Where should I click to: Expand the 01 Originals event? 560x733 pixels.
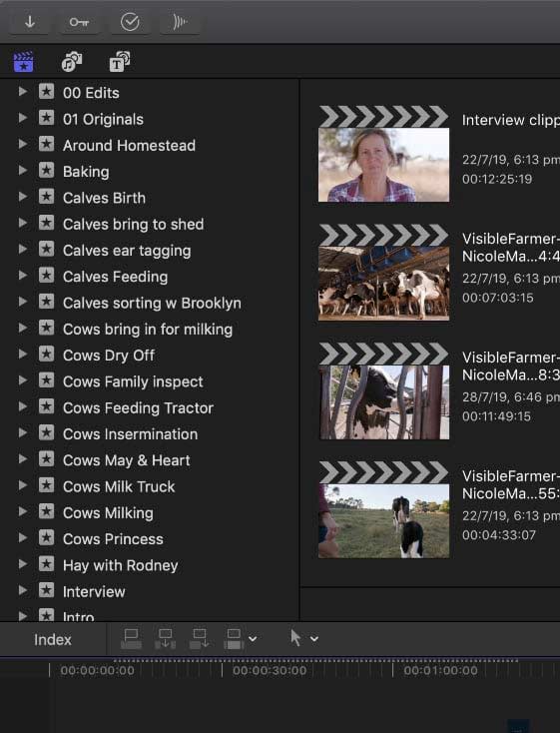tap(22, 118)
